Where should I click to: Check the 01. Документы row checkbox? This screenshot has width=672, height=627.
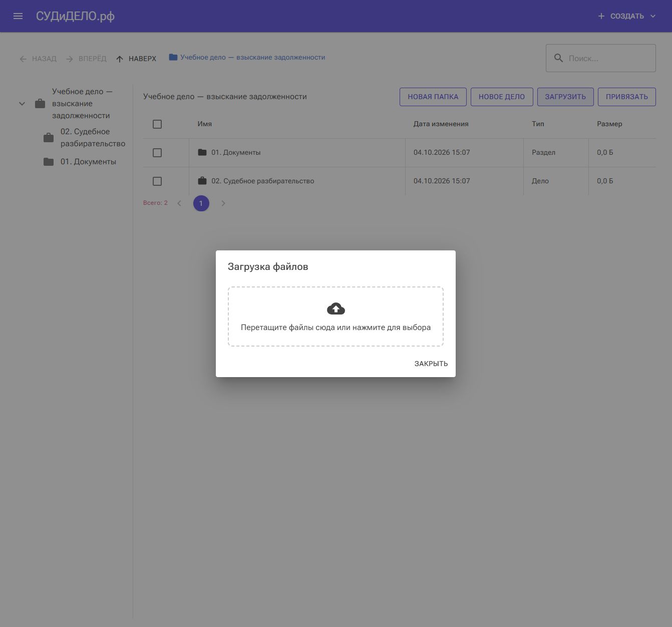coord(157,153)
